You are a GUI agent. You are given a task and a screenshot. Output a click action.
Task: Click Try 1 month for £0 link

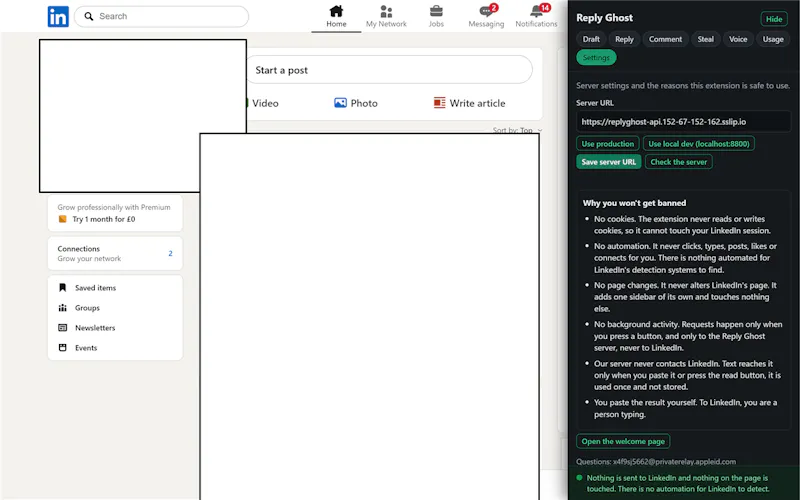pyautogui.click(x=104, y=219)
